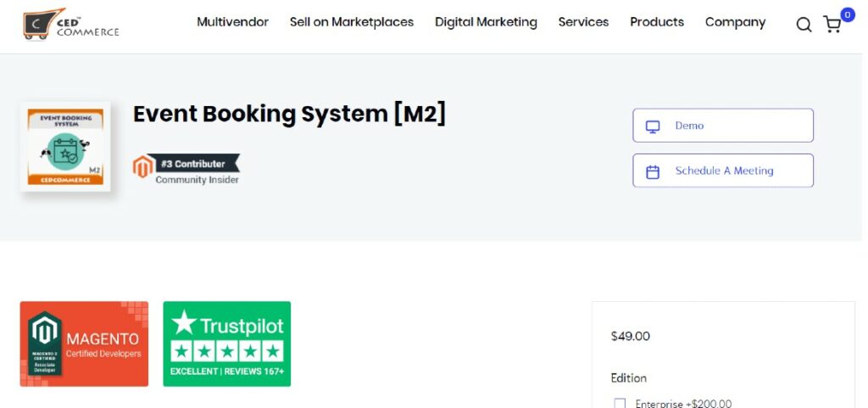Open the Magento Certified Developers badge
The image size is (868, 408).
click(84, 344)
